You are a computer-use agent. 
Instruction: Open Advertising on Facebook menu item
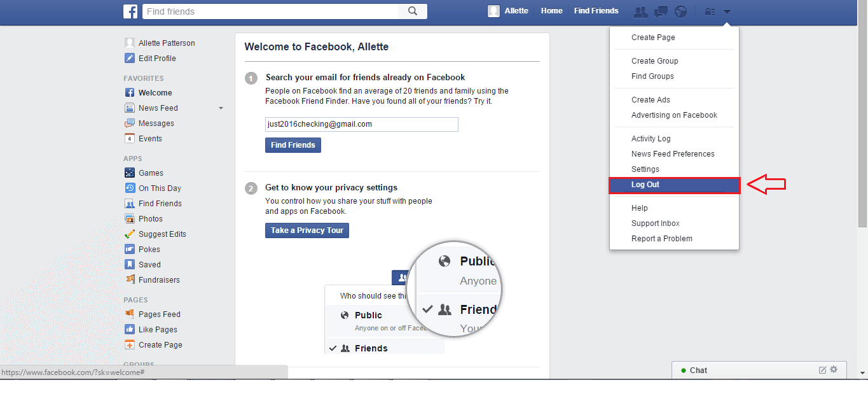(x=674, y=115)
